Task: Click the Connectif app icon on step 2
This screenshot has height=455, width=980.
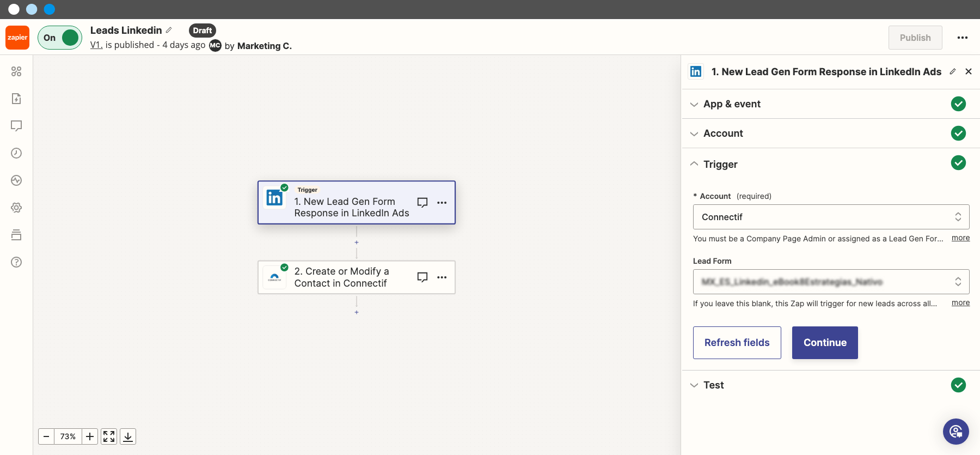Action: (x=274, y=277)
